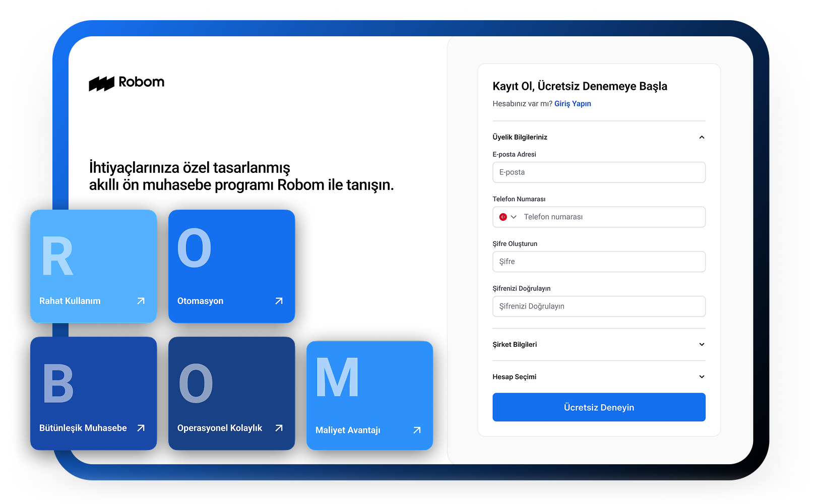This screenshot has height=504, width=822.
Task: Click into the Telefon numarası field
Action: pos(611,217)
